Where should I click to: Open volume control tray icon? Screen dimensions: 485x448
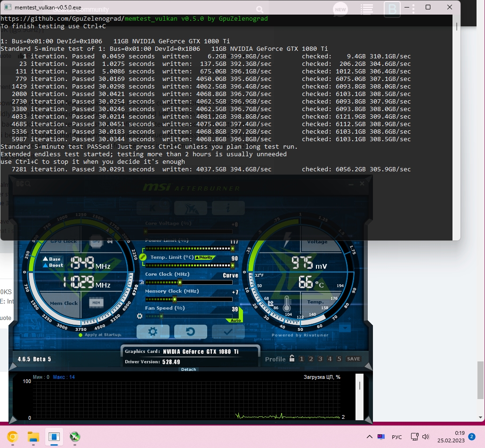pos(426,437)
